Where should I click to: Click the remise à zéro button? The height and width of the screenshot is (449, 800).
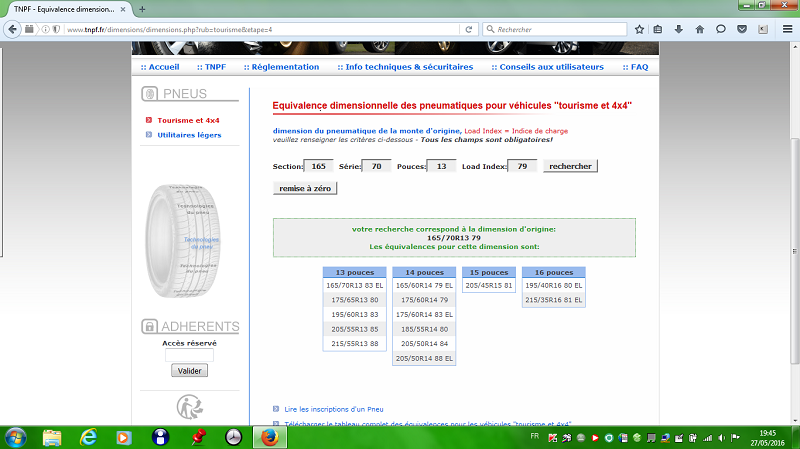[305, 188]
